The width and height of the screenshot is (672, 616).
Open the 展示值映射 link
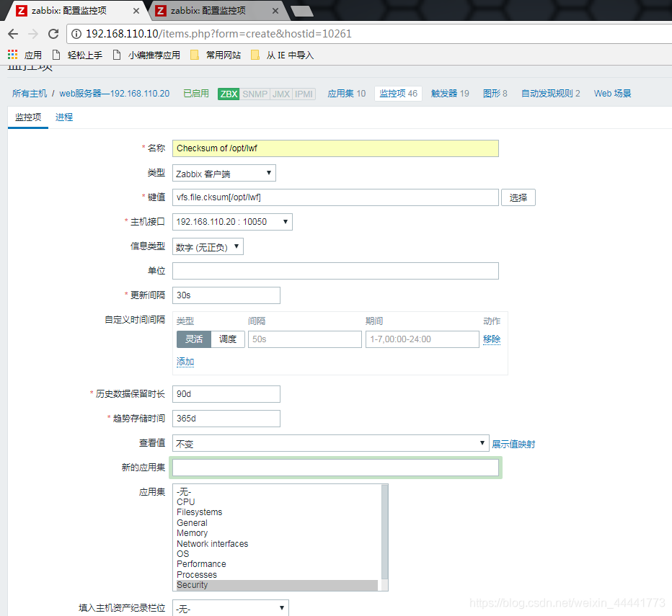513,445
